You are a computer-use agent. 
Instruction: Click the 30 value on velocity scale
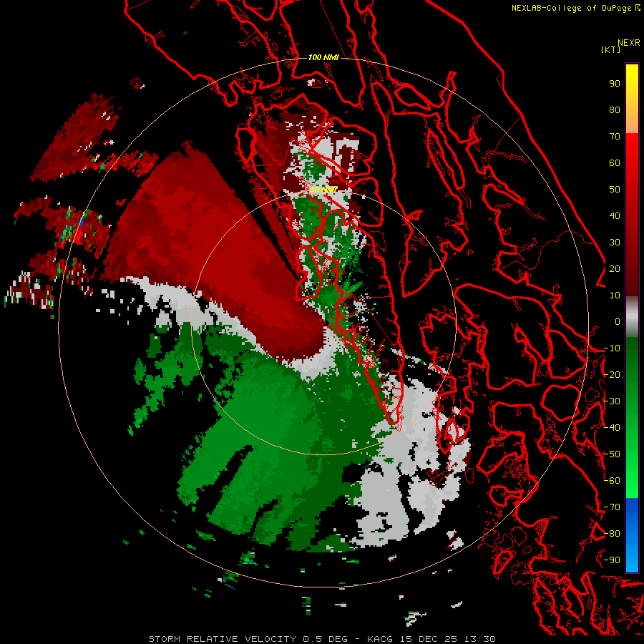click(x=615, y=243)
